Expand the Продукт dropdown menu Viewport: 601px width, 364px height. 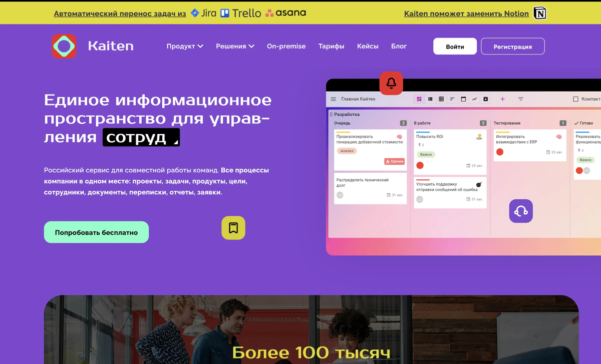point(185,46)
